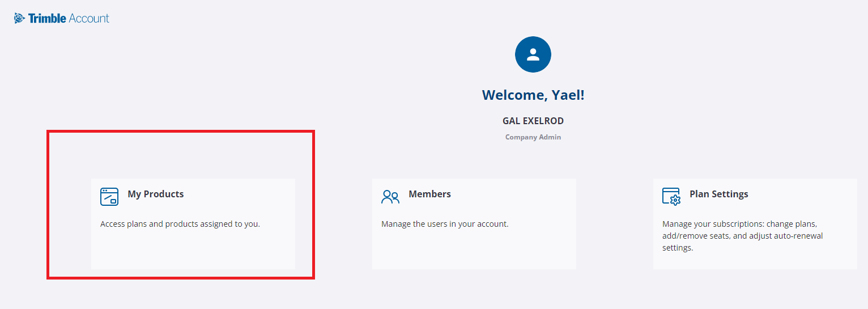
Task: Click the Company Admin role label
Action: tap(533, 137)
